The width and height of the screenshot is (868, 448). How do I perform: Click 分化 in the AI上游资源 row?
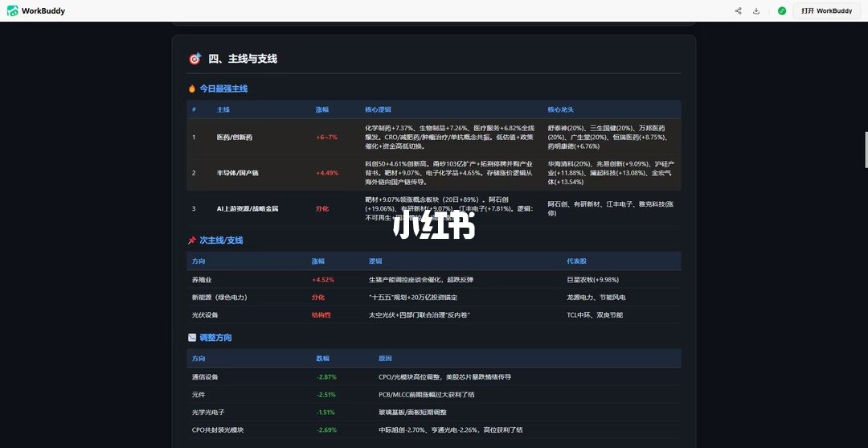pos(322,209)
